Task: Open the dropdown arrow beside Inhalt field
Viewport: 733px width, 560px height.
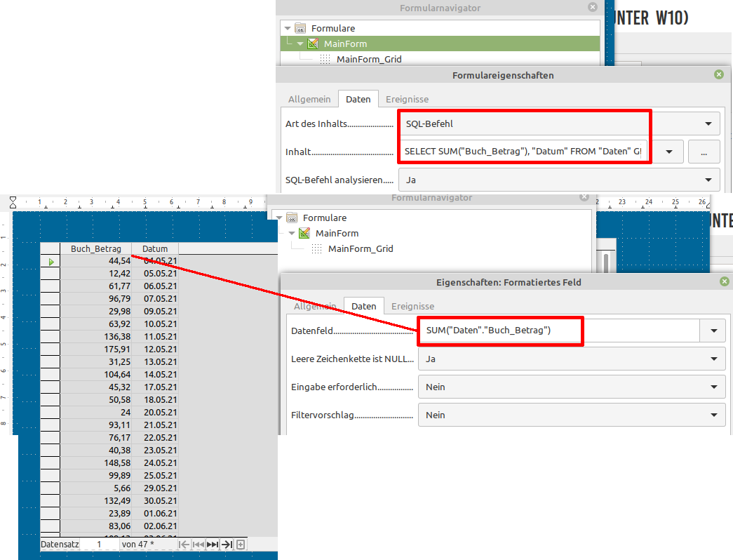Action: point(670,152)
